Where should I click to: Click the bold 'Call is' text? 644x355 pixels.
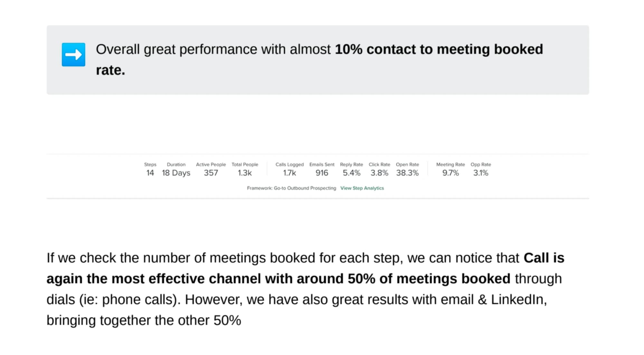point(544,258)
